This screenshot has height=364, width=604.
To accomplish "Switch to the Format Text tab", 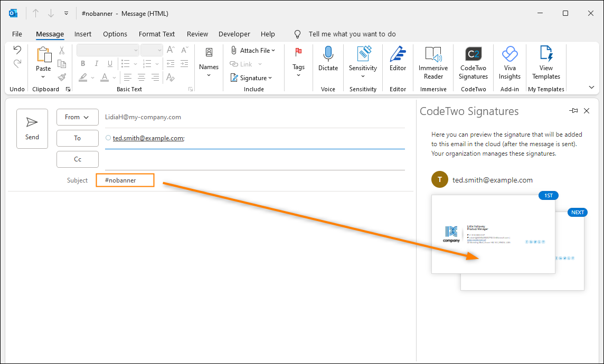I will (x=157, y=34).
